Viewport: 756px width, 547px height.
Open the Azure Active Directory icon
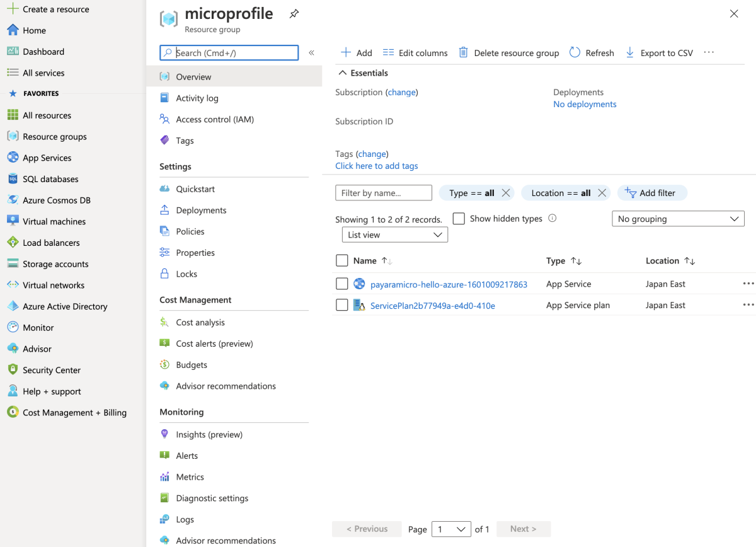13,306
